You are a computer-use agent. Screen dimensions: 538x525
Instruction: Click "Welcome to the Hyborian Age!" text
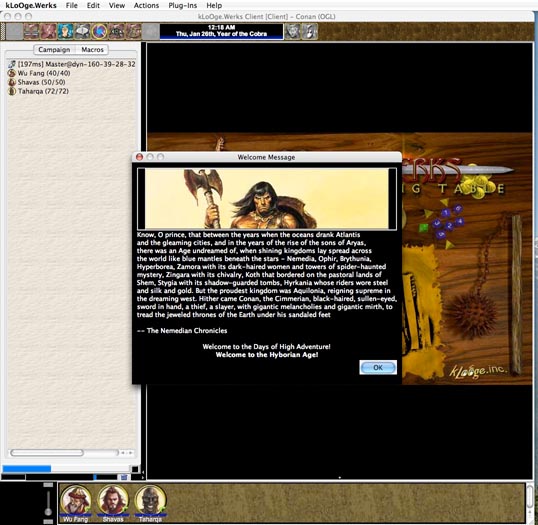pos(267,355)
